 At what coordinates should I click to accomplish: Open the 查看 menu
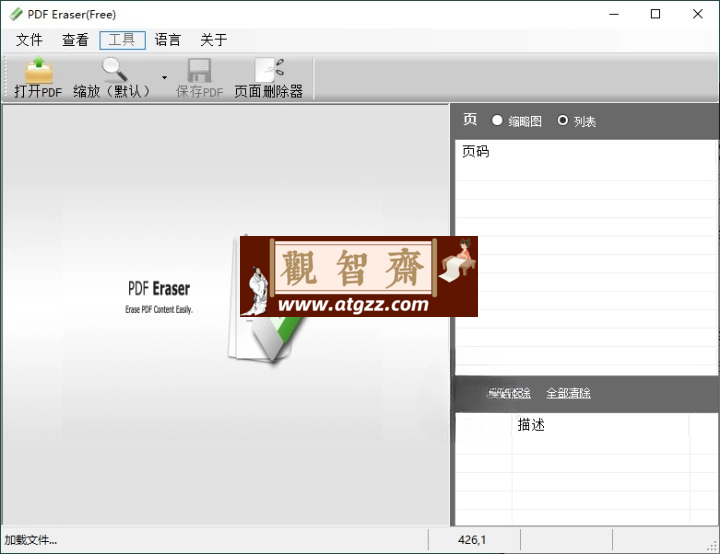75,40
